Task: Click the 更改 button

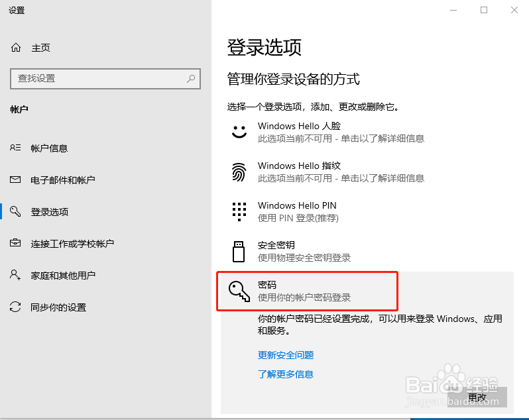Action: 477,397
